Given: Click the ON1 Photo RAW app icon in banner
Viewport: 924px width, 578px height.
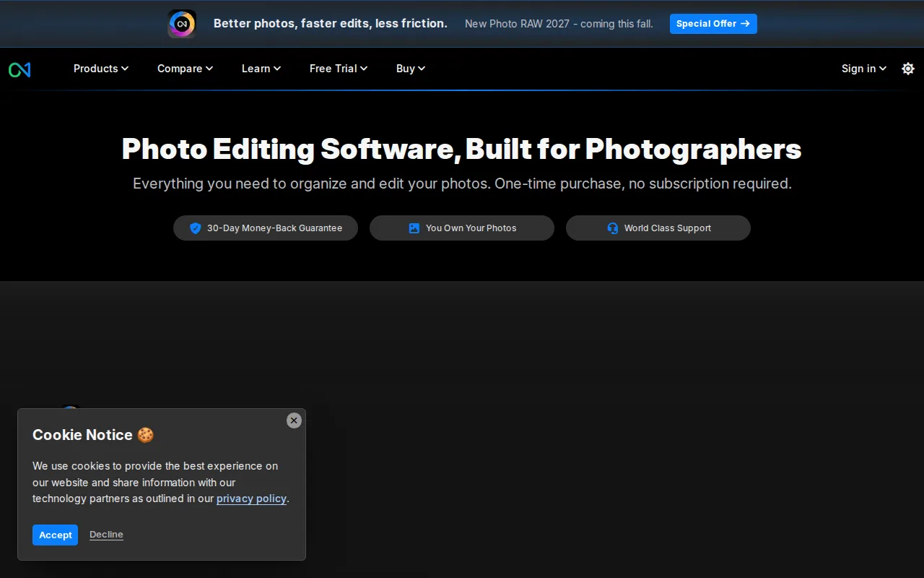Looking at the screenshot, I should pyautogui.click(x=182, y=24).
